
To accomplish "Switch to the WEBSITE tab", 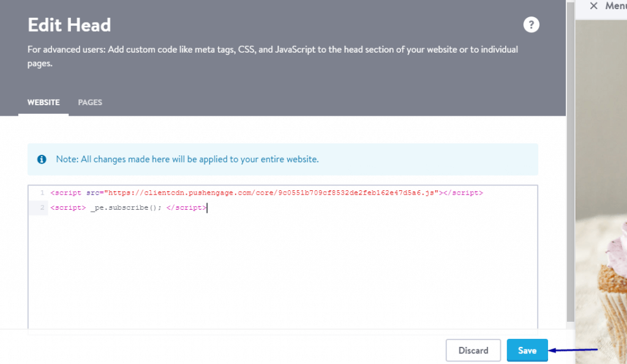I will (43, 103).
